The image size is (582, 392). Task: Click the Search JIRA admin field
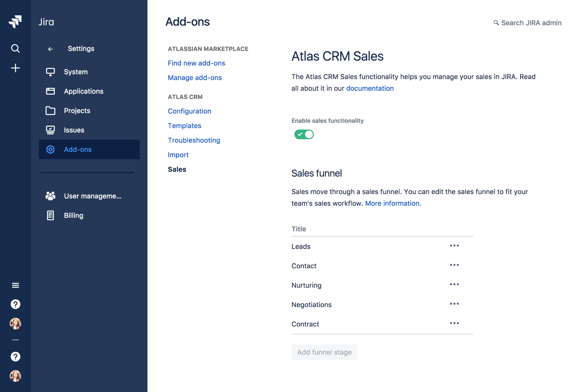click(527, 23)
